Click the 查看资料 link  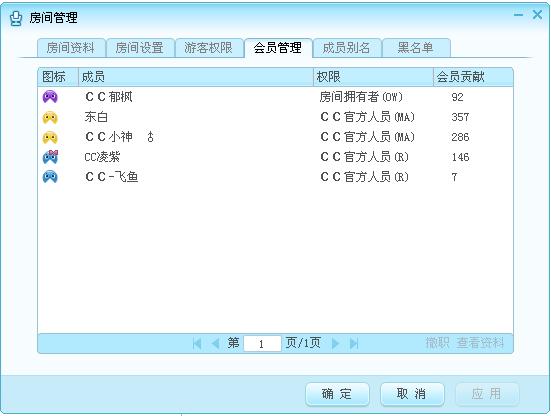pos(480,343)
